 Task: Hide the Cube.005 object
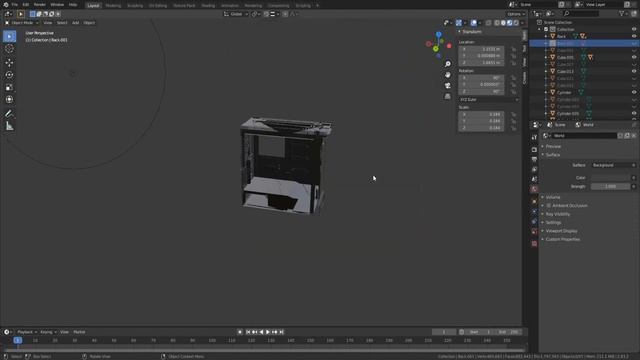634,57
